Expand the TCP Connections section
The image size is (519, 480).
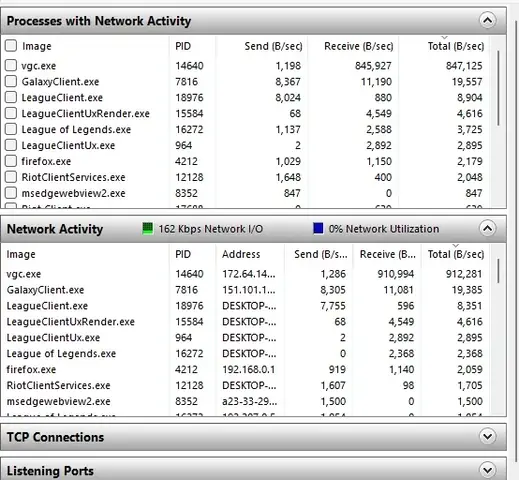(487, 437)
